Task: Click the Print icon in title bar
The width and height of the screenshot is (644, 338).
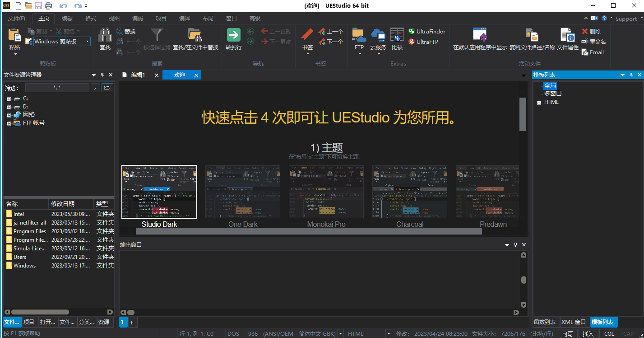Action: [48, 6]
